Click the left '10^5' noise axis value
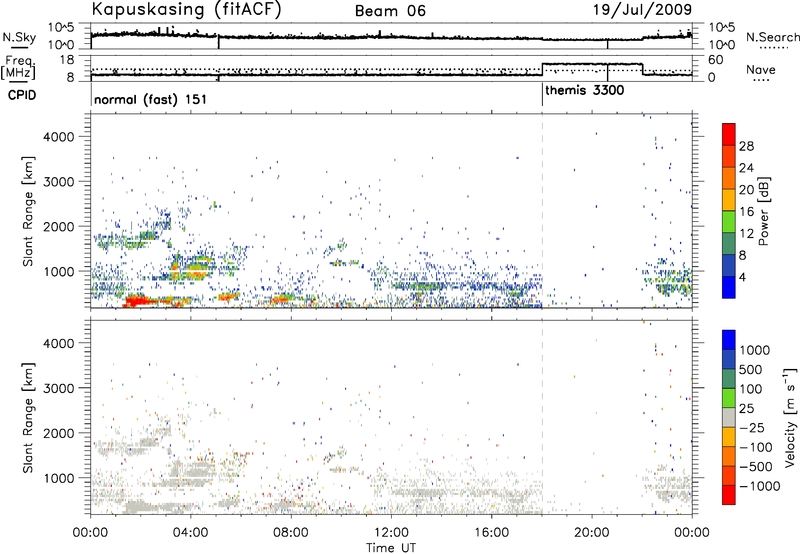This screenshot has width=800, height=554. [61, 28]
